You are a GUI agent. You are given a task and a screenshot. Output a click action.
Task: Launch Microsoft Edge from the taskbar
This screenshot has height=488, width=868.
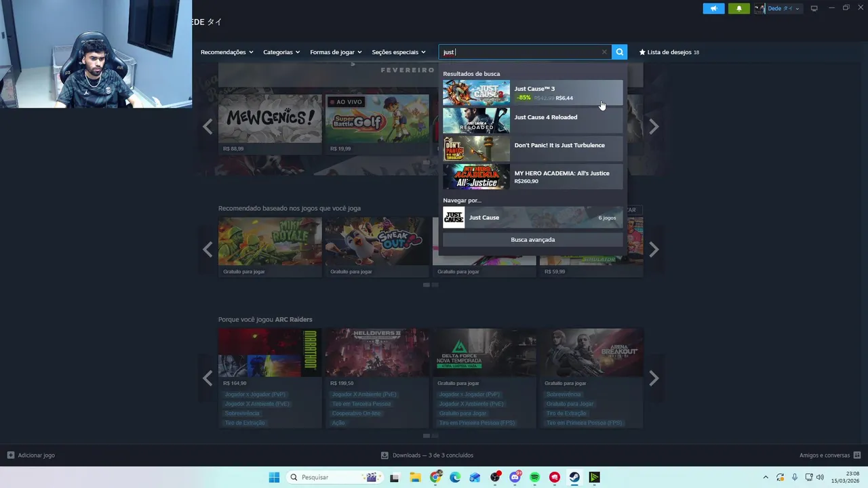coord(455,477)
